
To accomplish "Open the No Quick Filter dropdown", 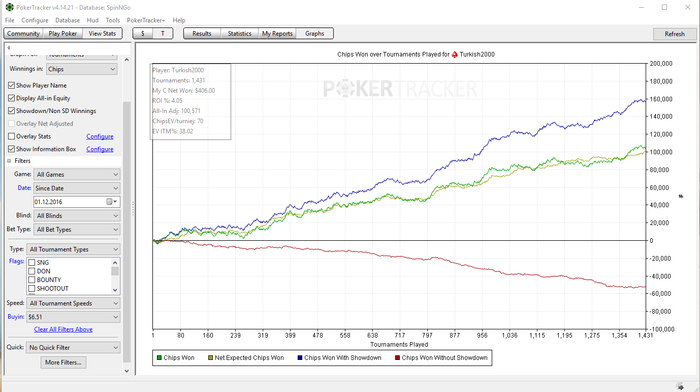I will (73, 347).
